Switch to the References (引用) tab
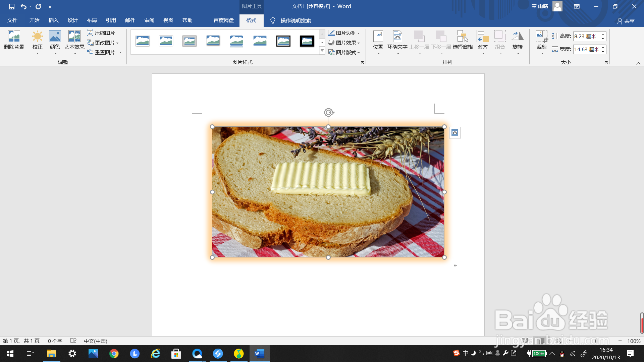 click(111, 20)
